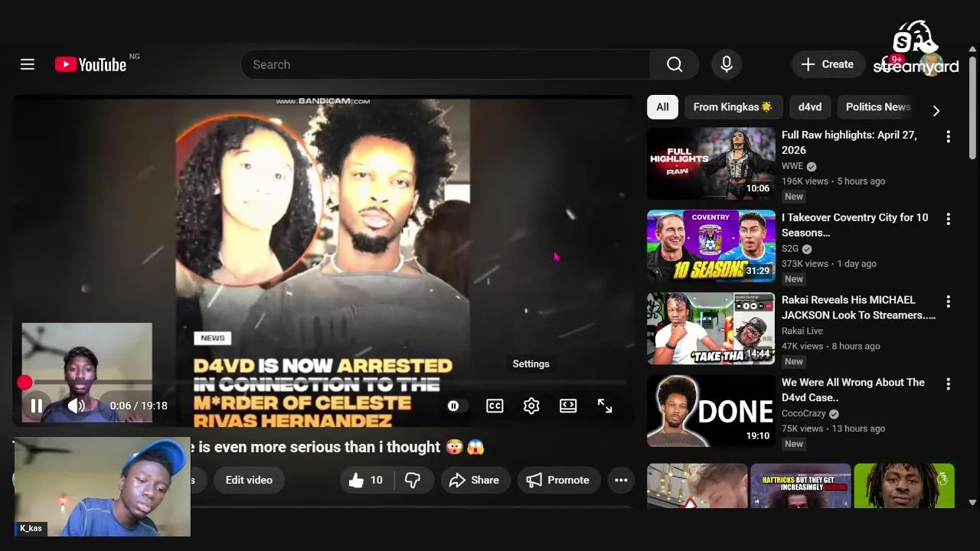Share the video via Share button
This screenshot has width=980, height=551.
(x=474, y=480)
